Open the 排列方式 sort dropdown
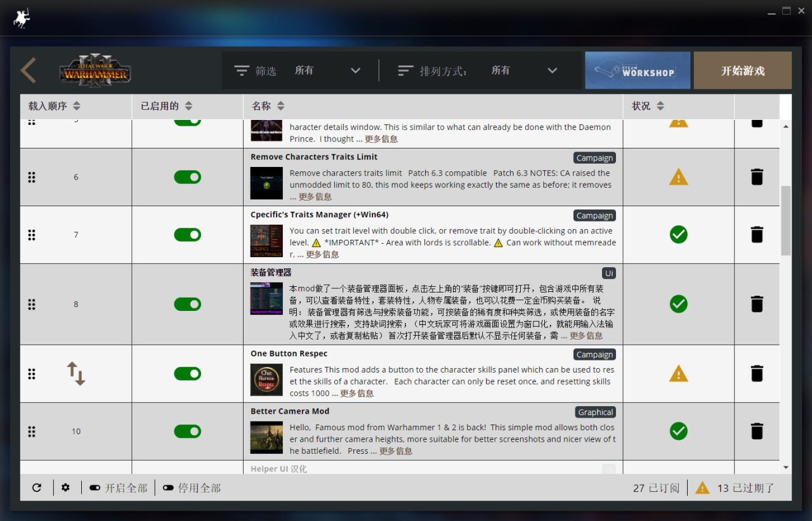This screenshot has width=812, height=521. tap(525, 70)
